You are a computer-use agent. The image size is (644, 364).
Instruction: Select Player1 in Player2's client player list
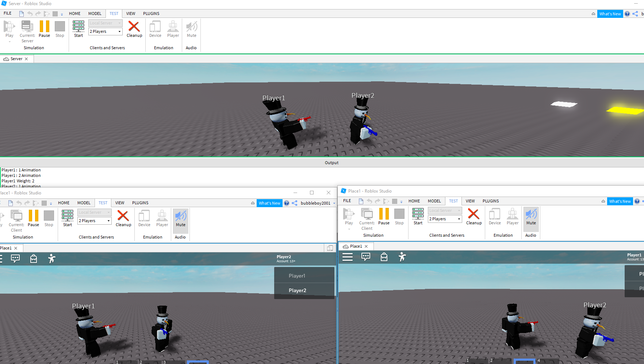click(304, 276)
